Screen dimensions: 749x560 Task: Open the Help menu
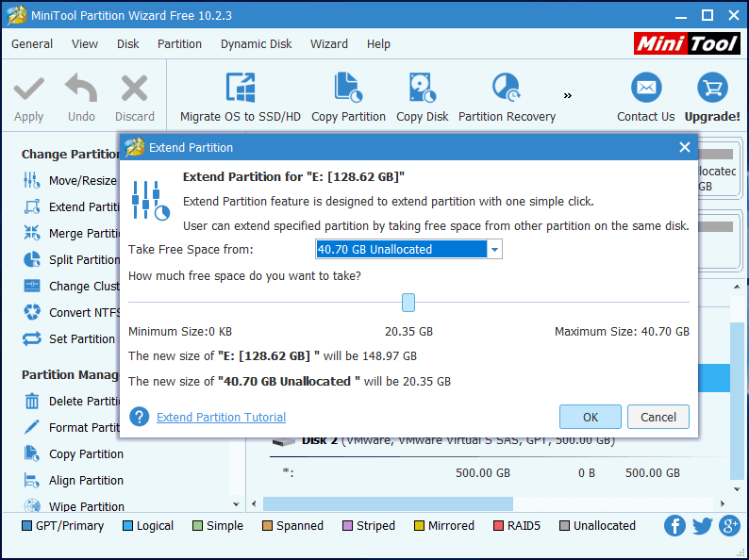[x=378, y=44]
